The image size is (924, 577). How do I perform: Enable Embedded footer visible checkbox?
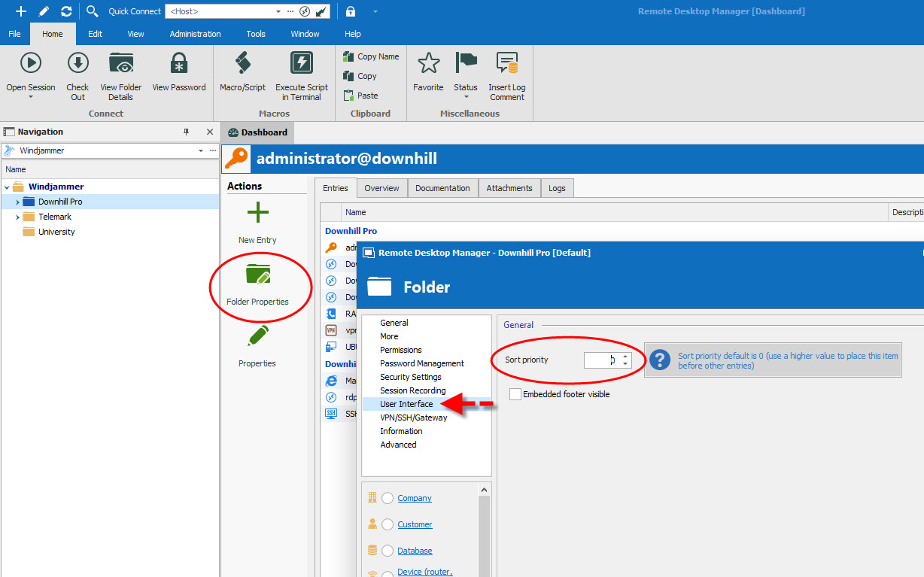pos(515,394)
